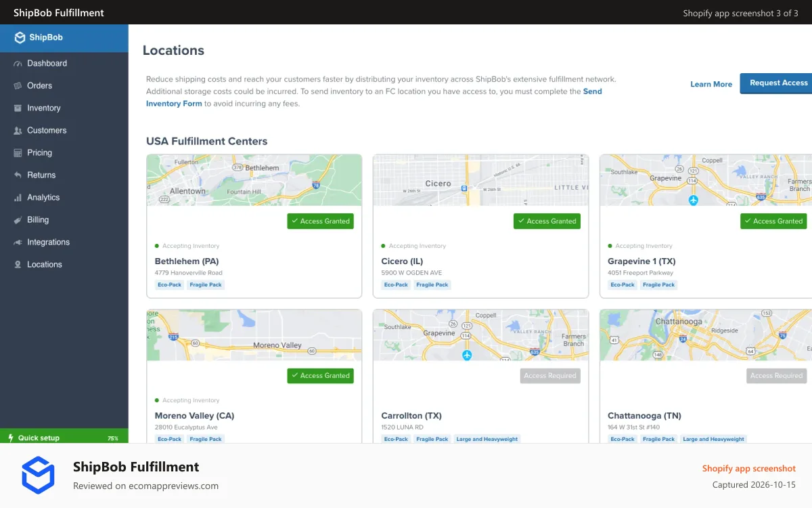Click the Carrollton (TX) location name

(411, 416)
